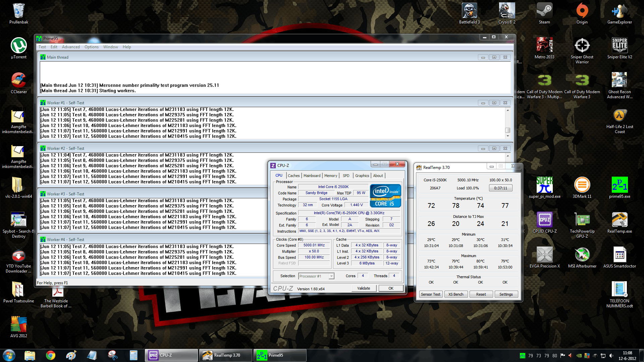Switch to CPU-Z Memory tab
This screenshot has height=362, width=644.
tap(331, 176)
